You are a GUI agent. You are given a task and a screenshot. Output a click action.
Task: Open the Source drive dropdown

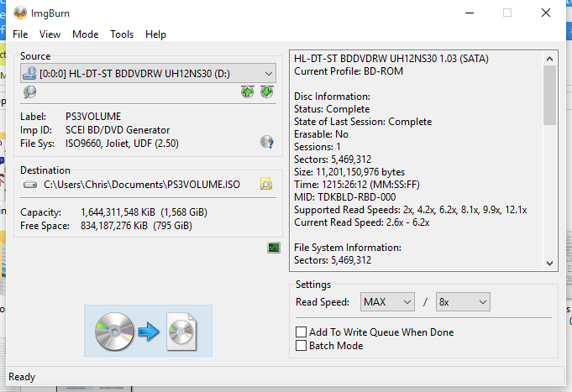tap(148, 73)
